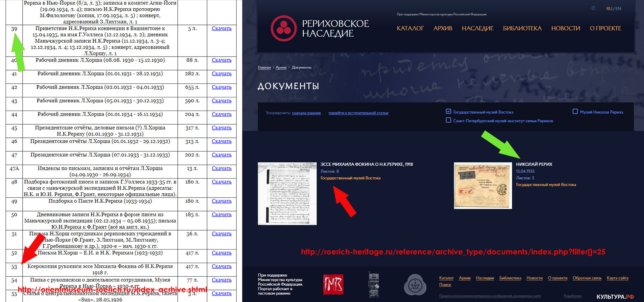644x302 pixels.
Task: Open the Правила использования материалов footer link
Action: [490, 296]
